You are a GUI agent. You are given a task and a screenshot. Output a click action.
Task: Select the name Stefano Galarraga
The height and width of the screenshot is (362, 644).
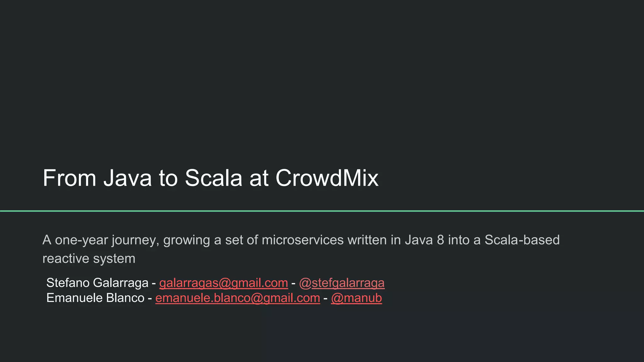pyautogui.click(x=97, y=283)
